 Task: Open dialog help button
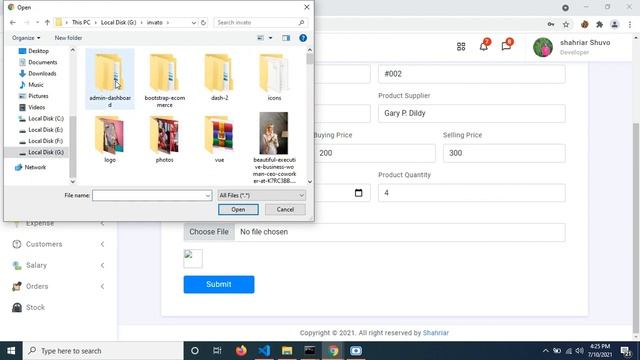303,38
